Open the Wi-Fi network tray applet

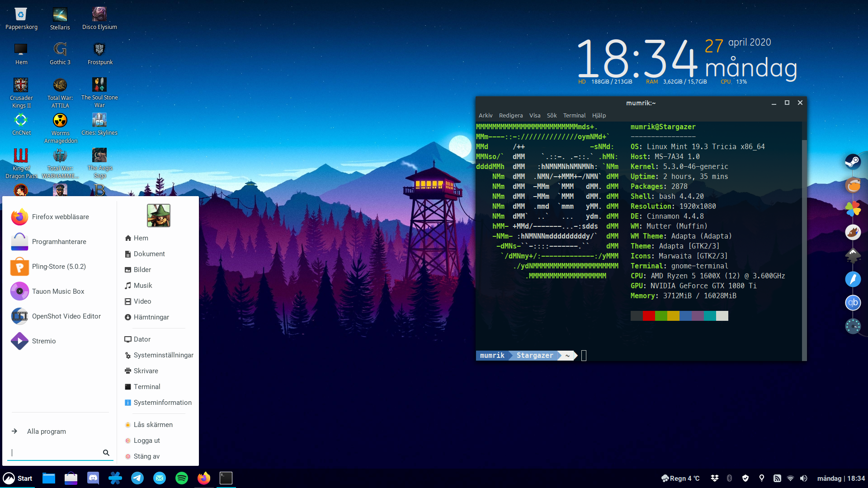pos(790,478)
